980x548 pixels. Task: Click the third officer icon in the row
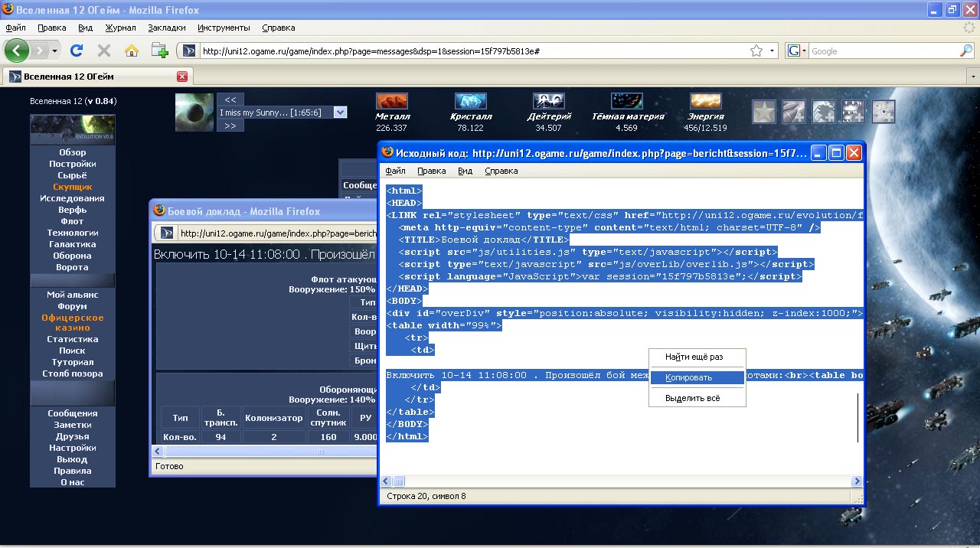click(x=824, y=112)
